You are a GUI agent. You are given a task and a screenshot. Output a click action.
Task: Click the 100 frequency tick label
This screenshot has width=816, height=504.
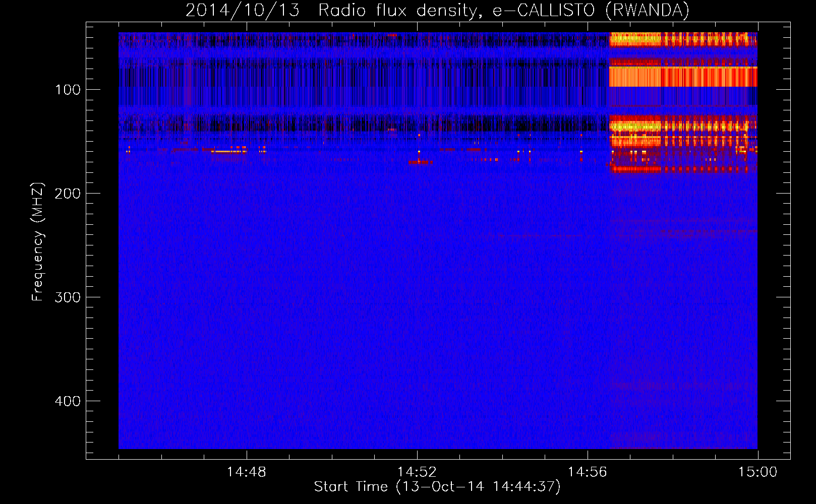pos(68,90)
